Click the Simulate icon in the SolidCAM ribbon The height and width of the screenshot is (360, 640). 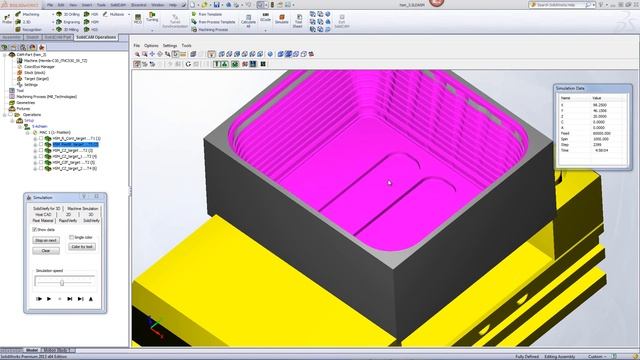pos(281,19)
